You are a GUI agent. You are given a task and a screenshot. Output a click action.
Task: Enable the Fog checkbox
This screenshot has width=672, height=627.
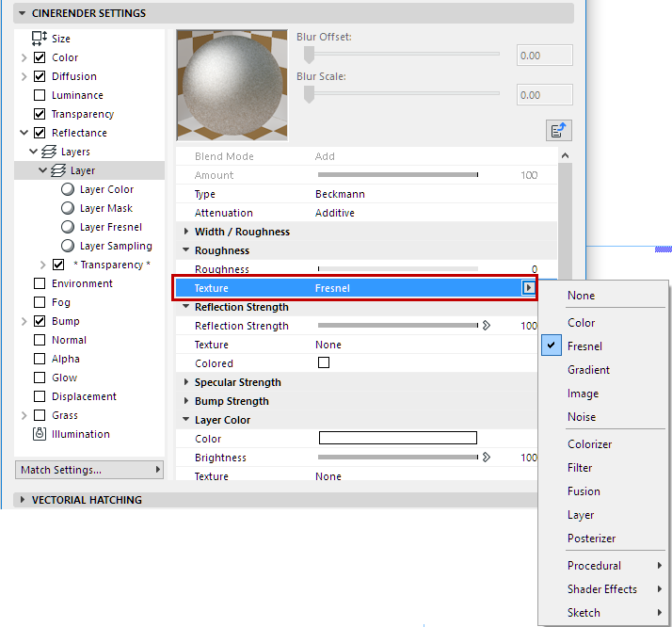pyautogui.click(x=40, y=302)
